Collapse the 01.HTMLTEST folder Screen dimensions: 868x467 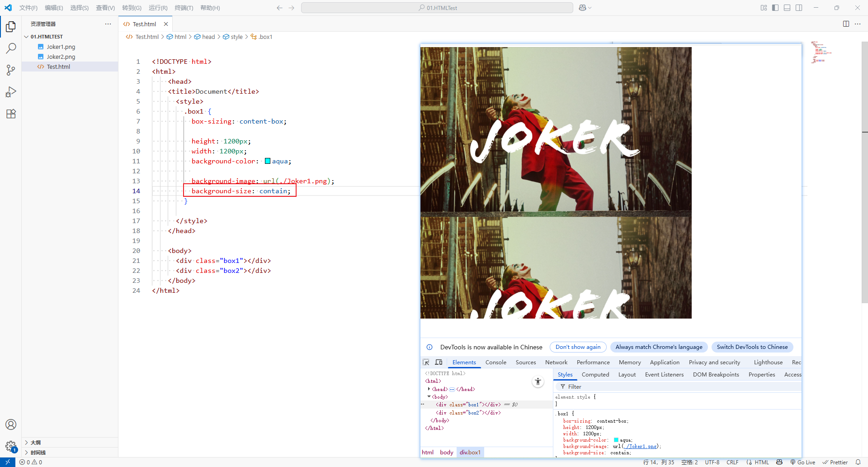point(26,37)
